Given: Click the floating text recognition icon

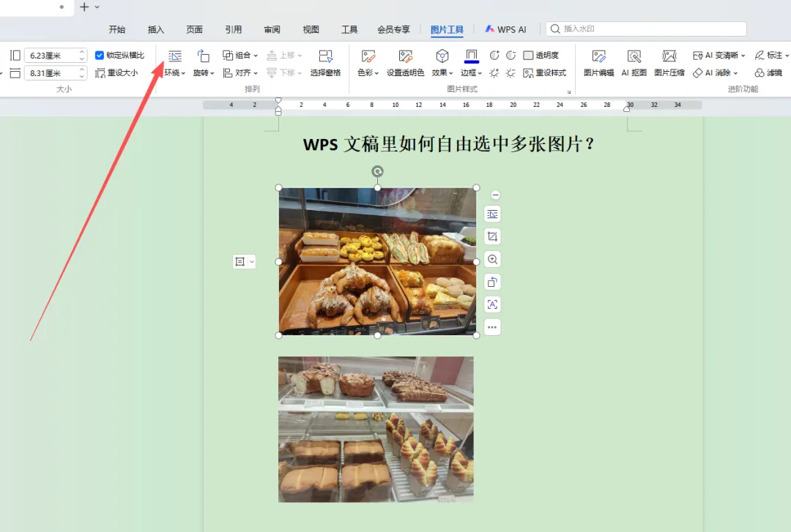Looking at the screenshot, I should coord(492,304).
